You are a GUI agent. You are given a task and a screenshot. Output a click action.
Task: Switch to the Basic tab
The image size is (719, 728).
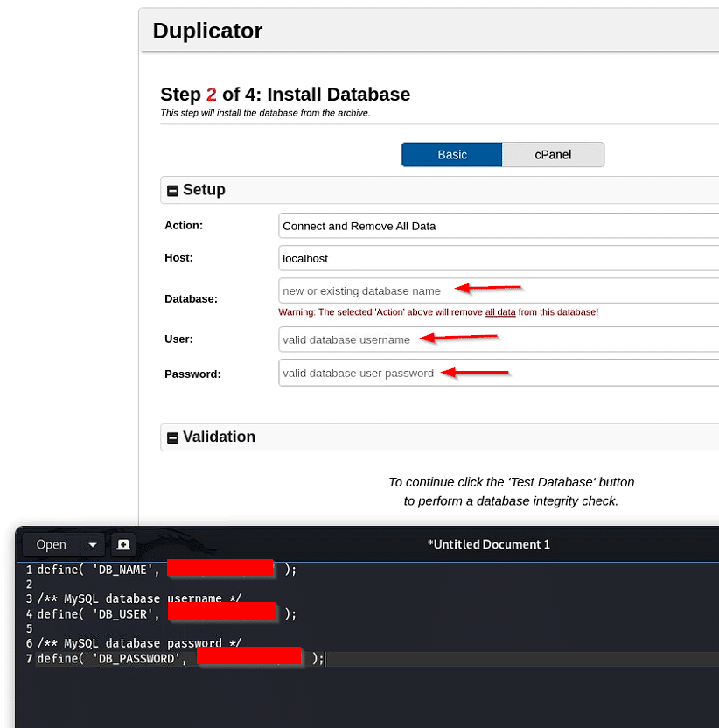point(451,155)
